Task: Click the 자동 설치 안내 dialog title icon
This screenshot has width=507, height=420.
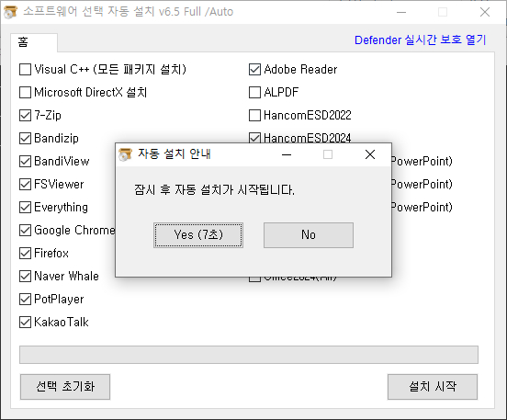Action: point(125,154)
